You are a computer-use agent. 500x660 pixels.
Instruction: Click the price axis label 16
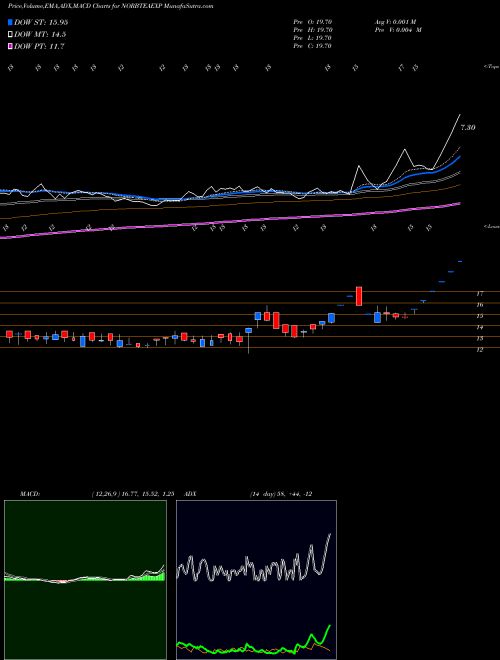[x=480, y=305]
